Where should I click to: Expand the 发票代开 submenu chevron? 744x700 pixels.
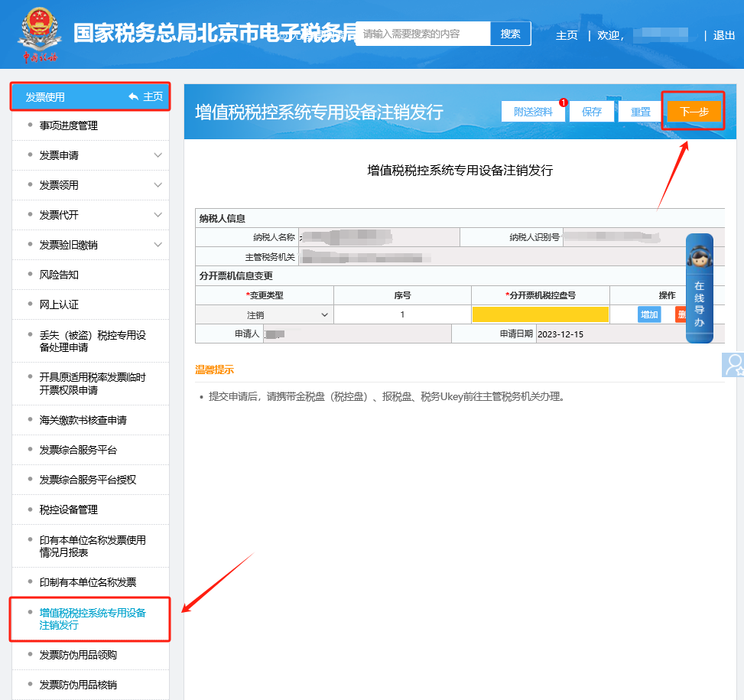point(158,215)
